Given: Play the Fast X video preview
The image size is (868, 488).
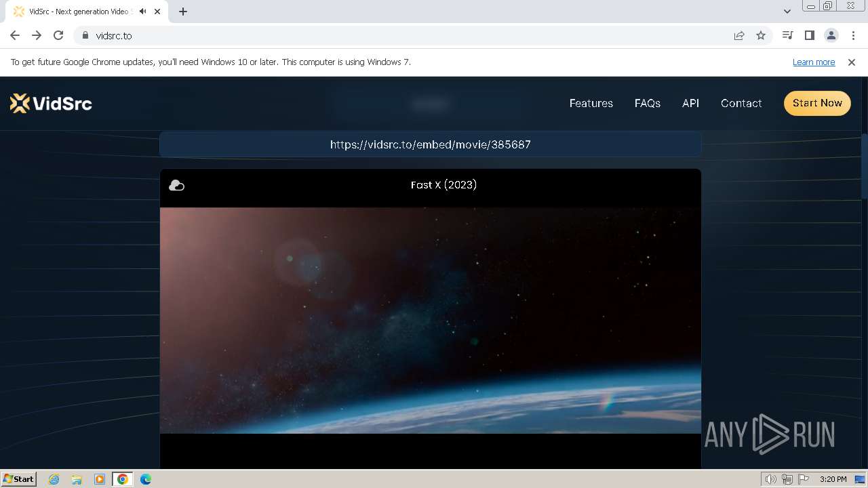Looking at the screenshot, I should (x=430, y=320).
